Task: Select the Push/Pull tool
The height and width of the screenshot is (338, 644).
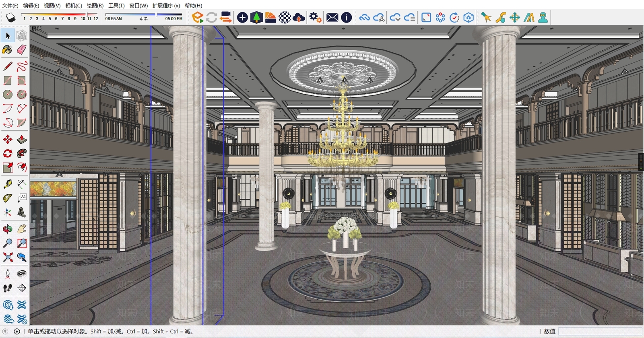Action: coord(22,140)
